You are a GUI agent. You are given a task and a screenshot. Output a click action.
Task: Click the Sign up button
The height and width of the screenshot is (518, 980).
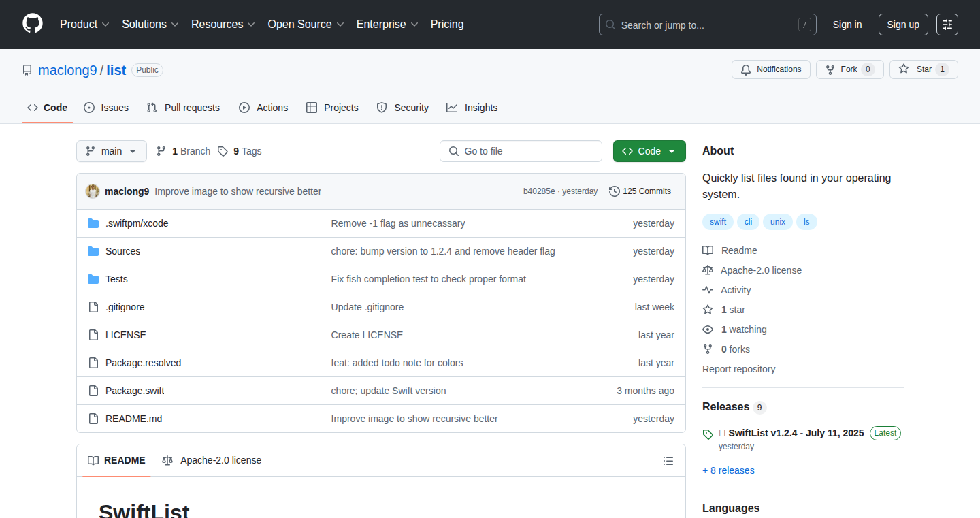[x=903, y=25]
